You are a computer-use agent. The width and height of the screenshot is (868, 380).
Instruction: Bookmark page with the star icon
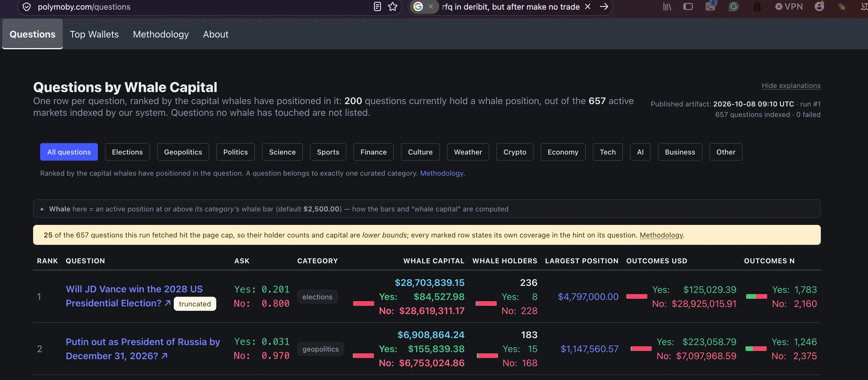point(393,7)
